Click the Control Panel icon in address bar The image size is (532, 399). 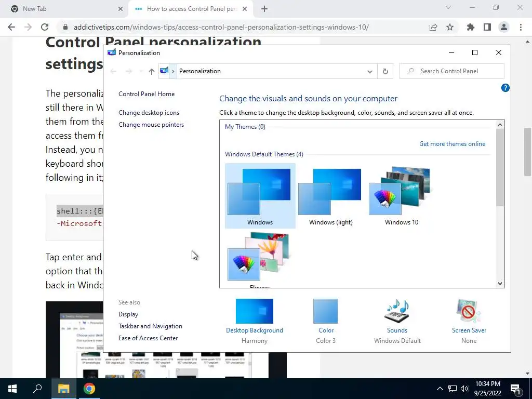[164, 71]
